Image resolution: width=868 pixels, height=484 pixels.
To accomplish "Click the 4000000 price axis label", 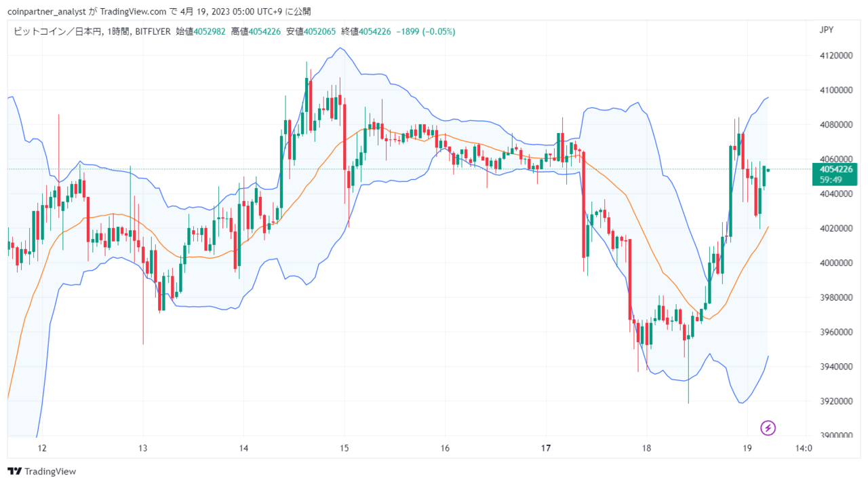I will coord(835,263).
